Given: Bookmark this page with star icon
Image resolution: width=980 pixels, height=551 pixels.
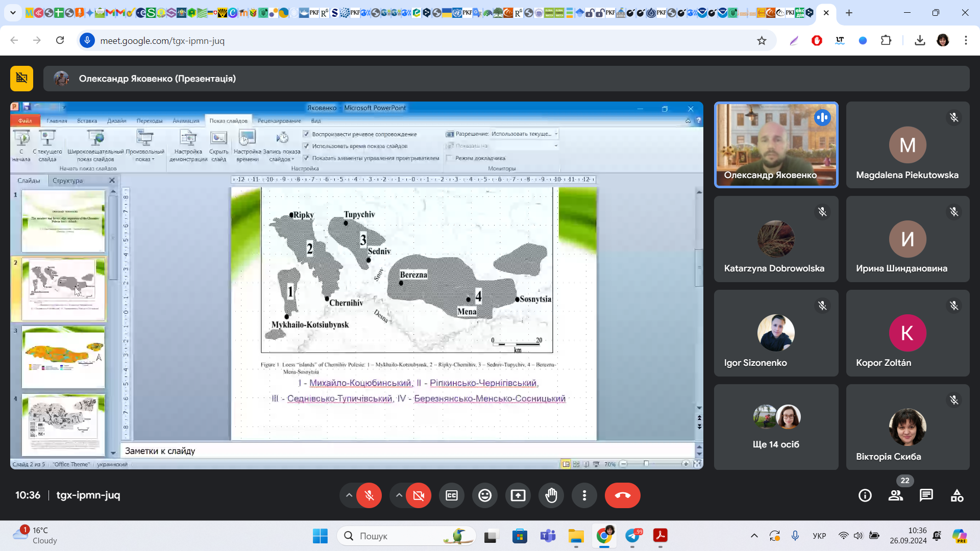Looking at the screenshot, I should click(762, 41).
